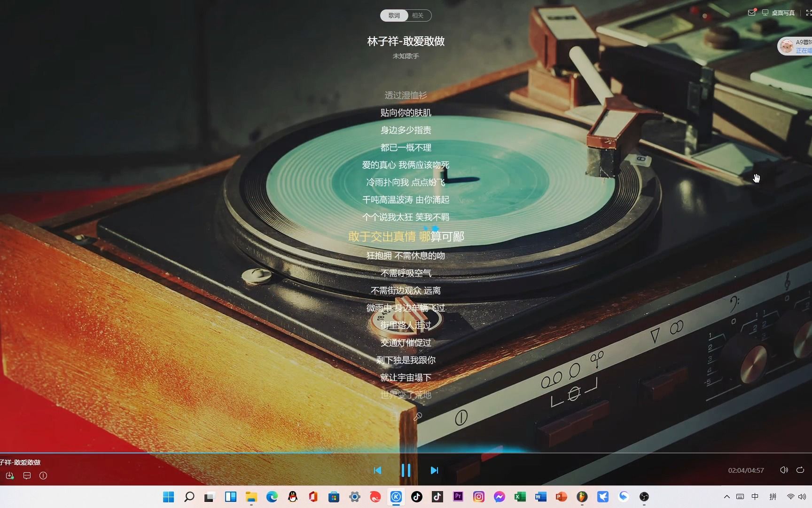
Task: Click the lyric line 都已一概不理
Action: coord(406,147)
